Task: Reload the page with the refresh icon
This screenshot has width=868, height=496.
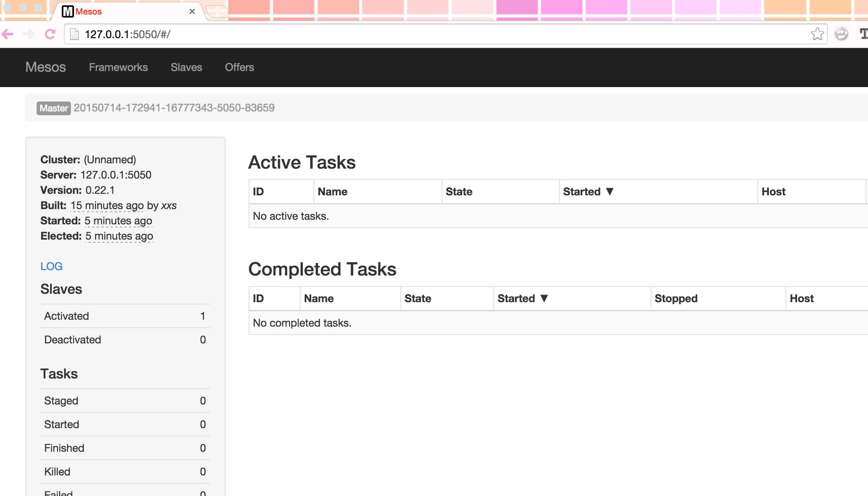Action: 50,34
